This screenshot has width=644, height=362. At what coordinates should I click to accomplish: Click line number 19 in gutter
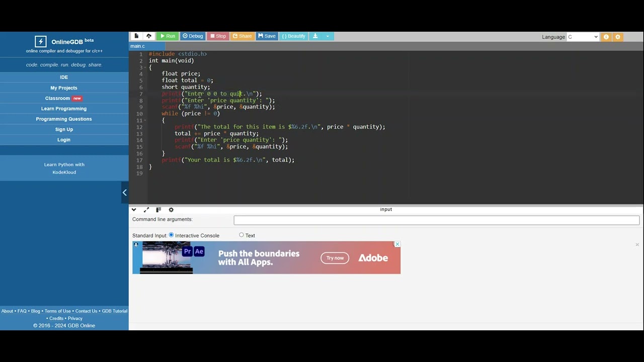click(139, 173)
